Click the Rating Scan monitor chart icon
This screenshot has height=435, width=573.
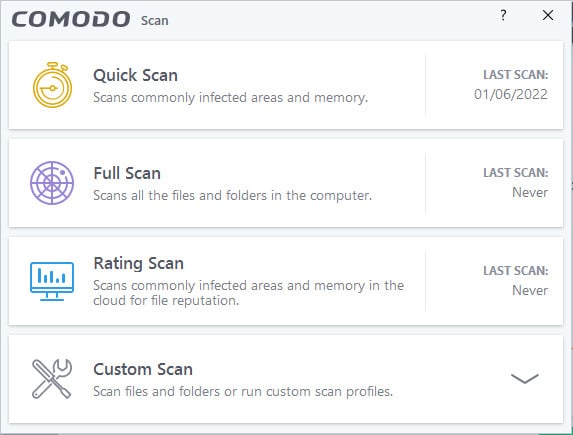52,281
